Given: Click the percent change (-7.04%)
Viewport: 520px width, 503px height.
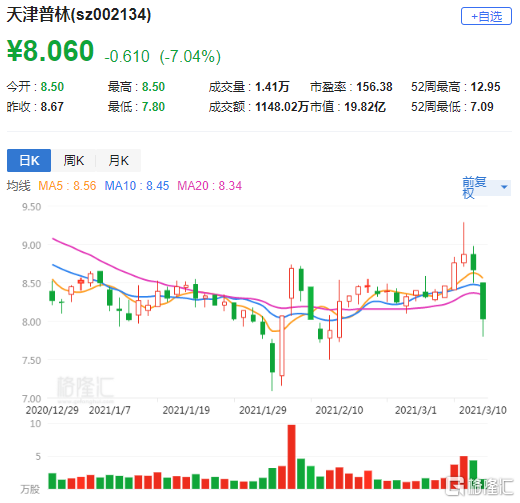Looking at the screenshot, I should coord(190,56).
